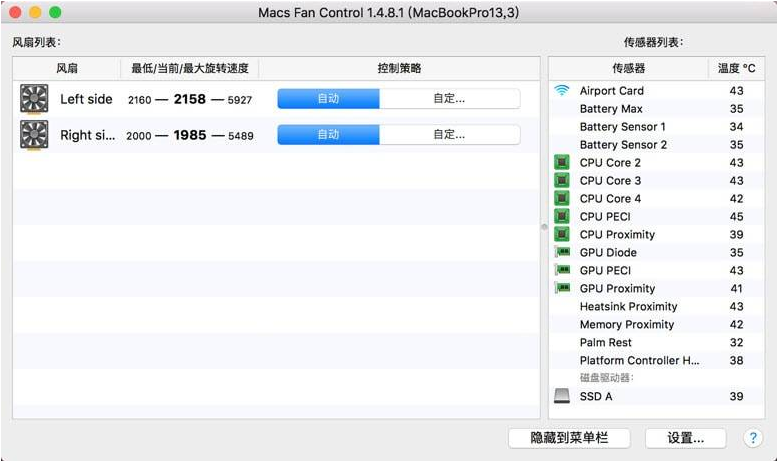Select the Heatsink Proximity sensor row
Image resolution: width=778 pixels, height=461 pixels.
pos(656,306)
